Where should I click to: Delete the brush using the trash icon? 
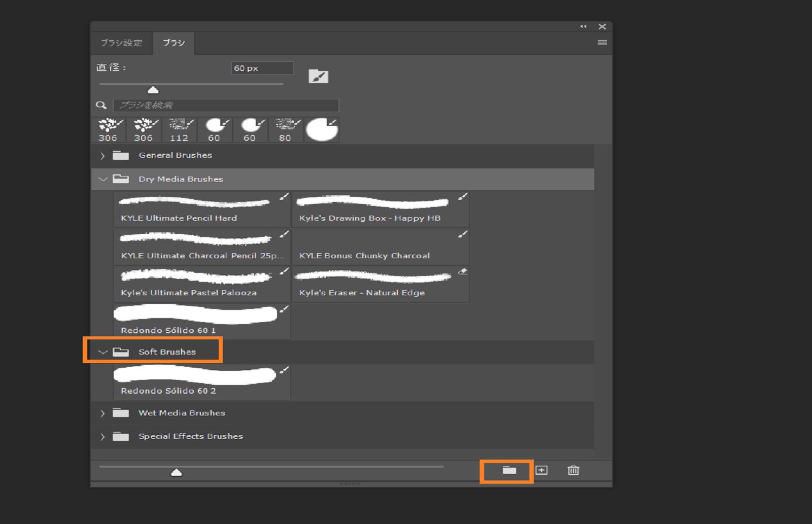click(573, 470)
